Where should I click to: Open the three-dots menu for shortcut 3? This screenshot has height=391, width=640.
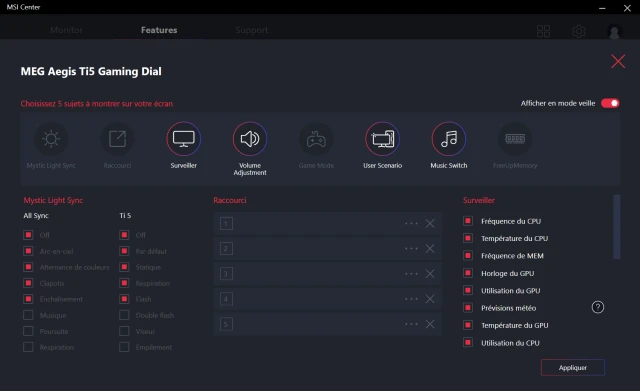click(411, 273)
